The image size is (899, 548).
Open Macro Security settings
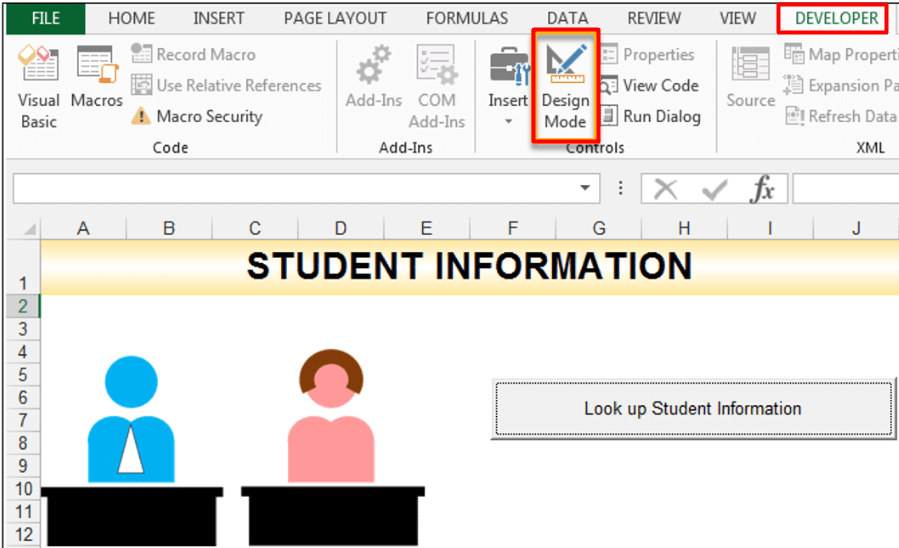(197, 116)
